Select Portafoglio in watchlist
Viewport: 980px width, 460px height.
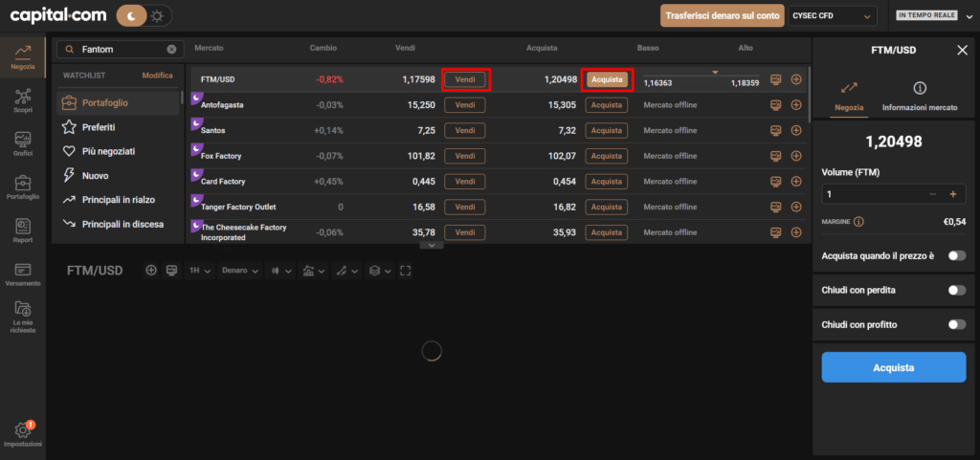click(x=118, y=102)
